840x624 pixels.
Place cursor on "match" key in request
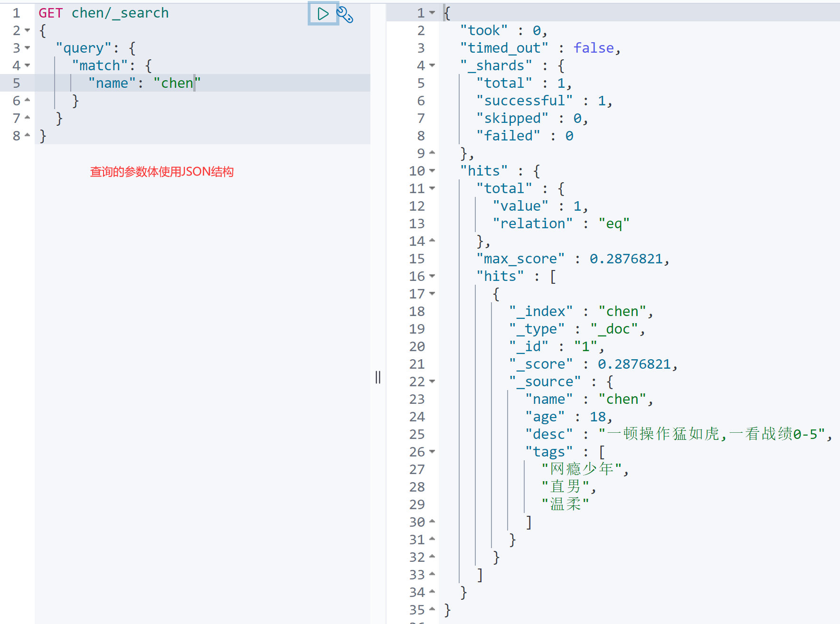(100, 65)
